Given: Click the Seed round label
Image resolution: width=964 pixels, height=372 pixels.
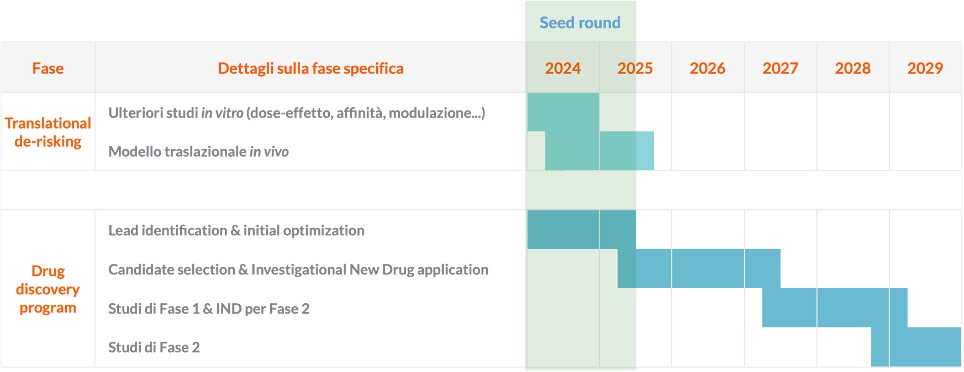Looking at the screenshot, I should (580, 23).
